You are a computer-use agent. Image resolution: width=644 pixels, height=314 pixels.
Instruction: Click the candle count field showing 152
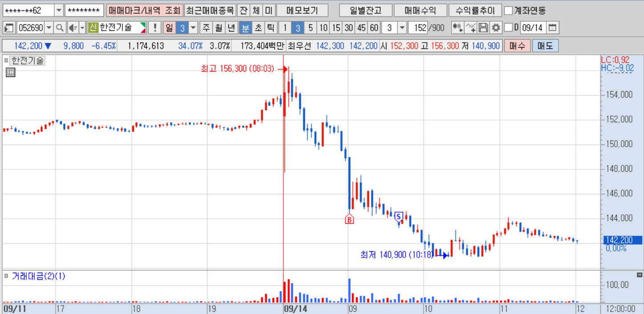tap(418, 28)
